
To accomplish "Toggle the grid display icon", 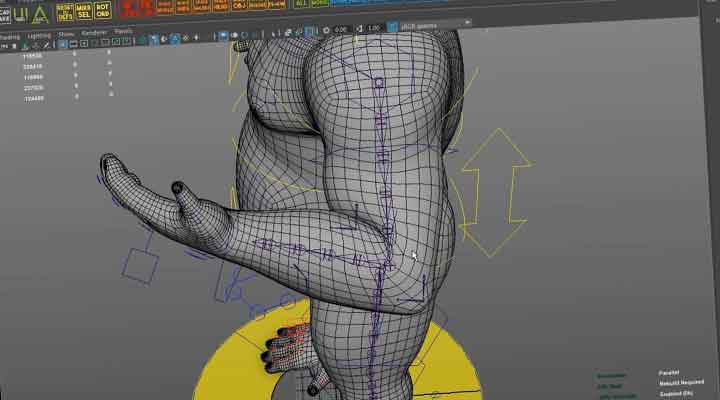I will pyautogui.click(x=62, y=45).
